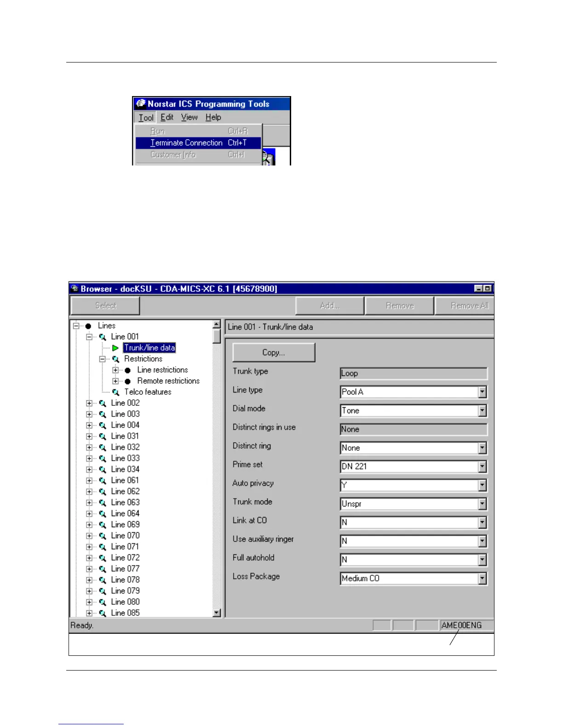
Task: Open the Dial mode dropdown
Action: (482, 411)
